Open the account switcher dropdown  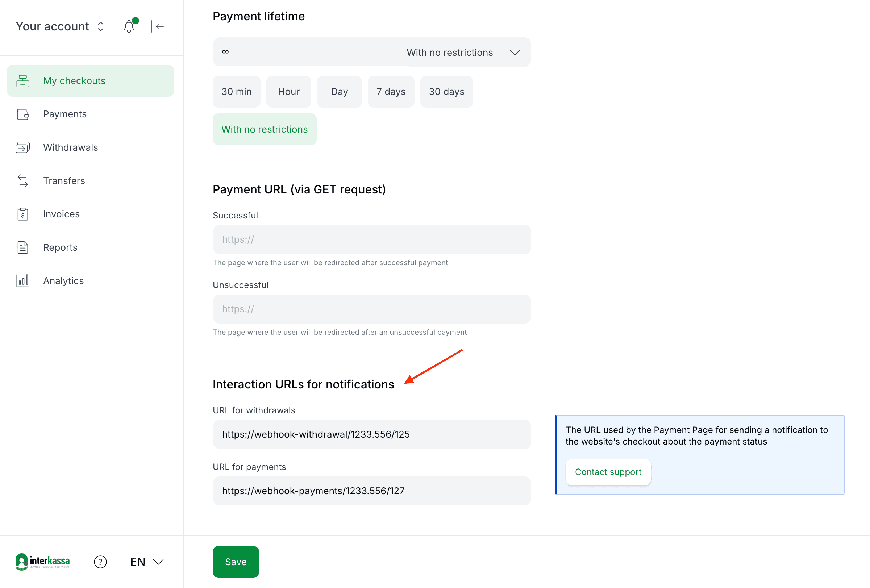pyautogui.click(x=101, y=26)
